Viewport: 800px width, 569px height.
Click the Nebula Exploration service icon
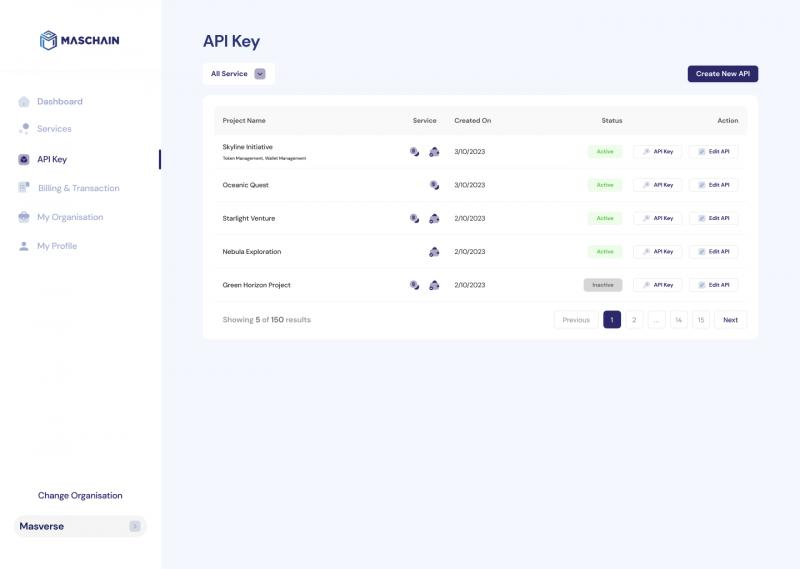coord(434,252)
